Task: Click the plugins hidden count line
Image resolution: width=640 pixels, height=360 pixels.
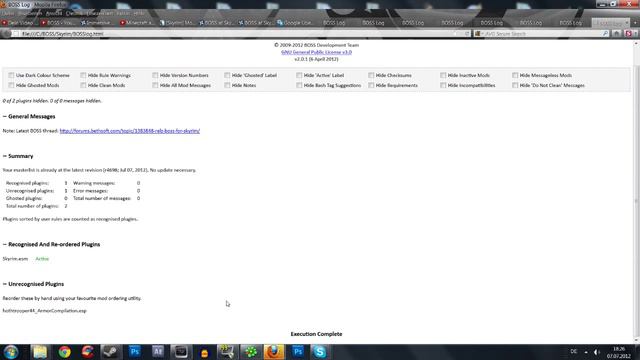Action: click(x=52, y=101)
